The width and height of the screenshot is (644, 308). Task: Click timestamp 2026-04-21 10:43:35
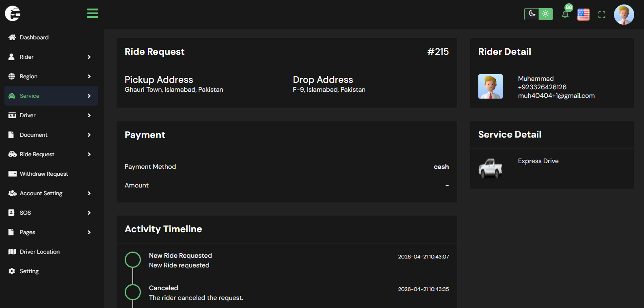(x=424, y=289)
